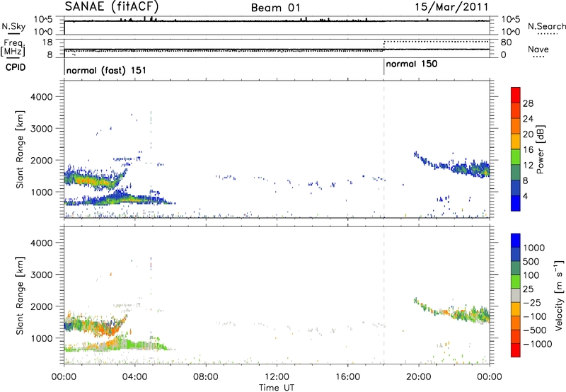Click the '80' right tick of frequency panel

506,42
